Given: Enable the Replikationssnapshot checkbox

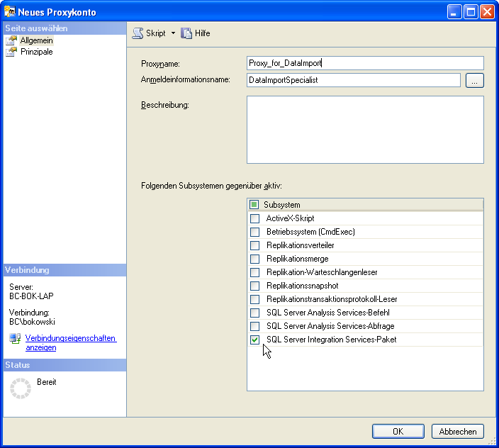Looking at the screenshot, I should coord(254,286).
